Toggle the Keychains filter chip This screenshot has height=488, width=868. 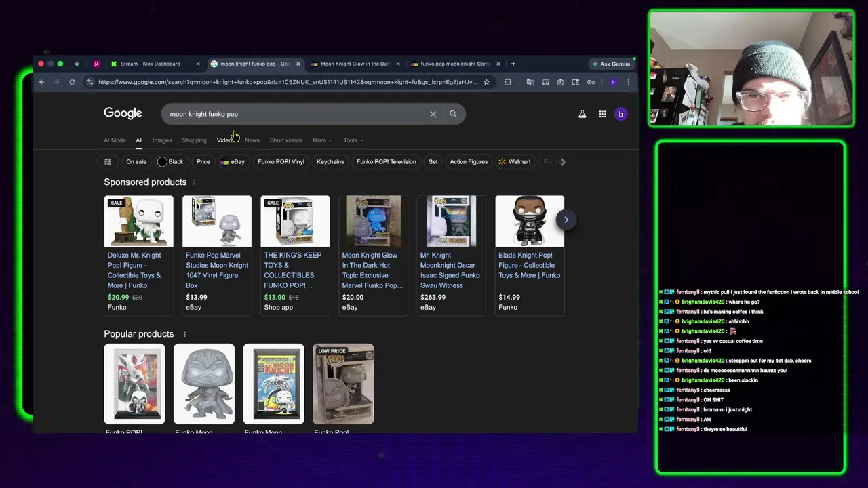330,162
